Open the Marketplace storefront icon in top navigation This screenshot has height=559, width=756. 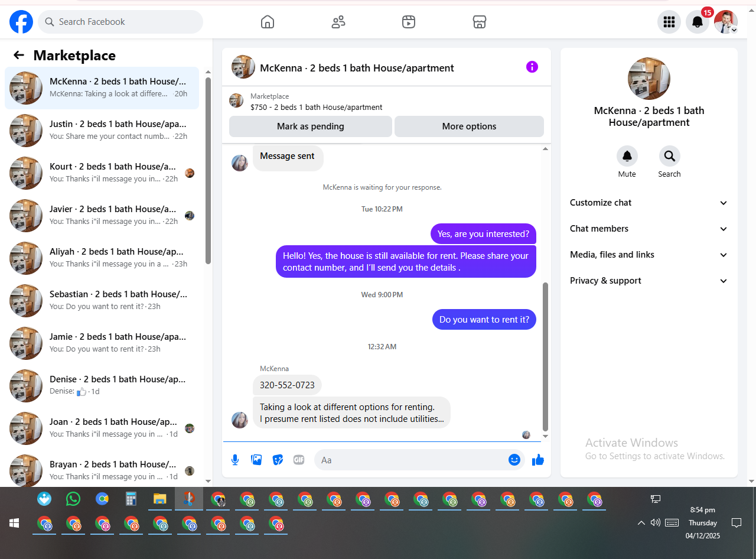(480, 22)
